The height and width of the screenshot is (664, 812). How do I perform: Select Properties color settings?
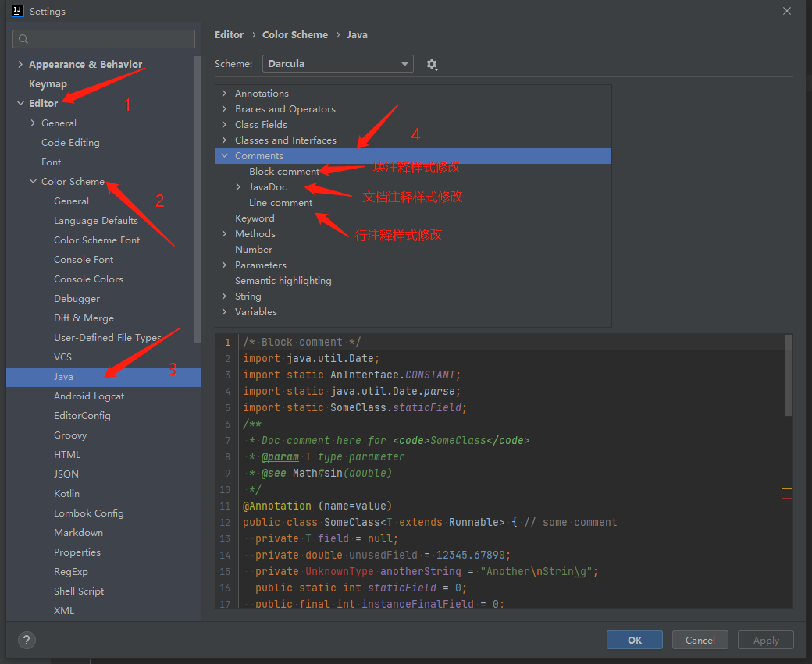pyautogui.click(x=77, y=552)
